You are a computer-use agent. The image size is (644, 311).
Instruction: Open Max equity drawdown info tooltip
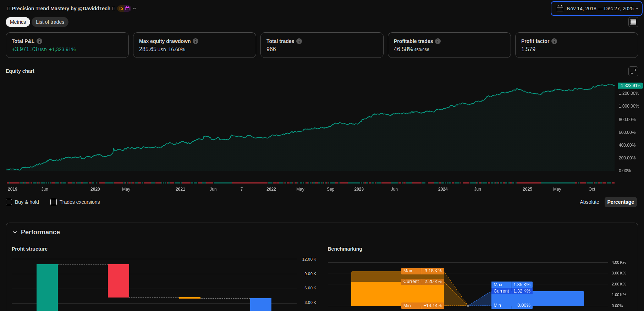click(196, 41)
